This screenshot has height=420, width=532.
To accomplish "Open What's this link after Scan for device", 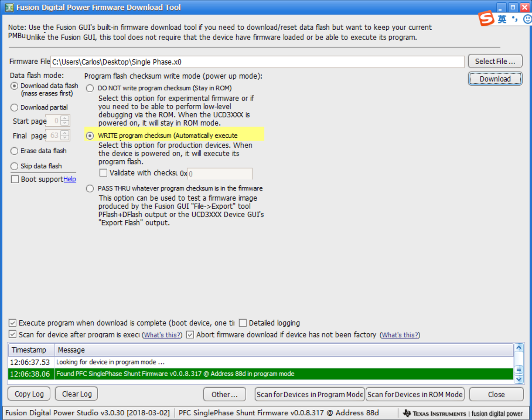I will click(x=162, y=335).
